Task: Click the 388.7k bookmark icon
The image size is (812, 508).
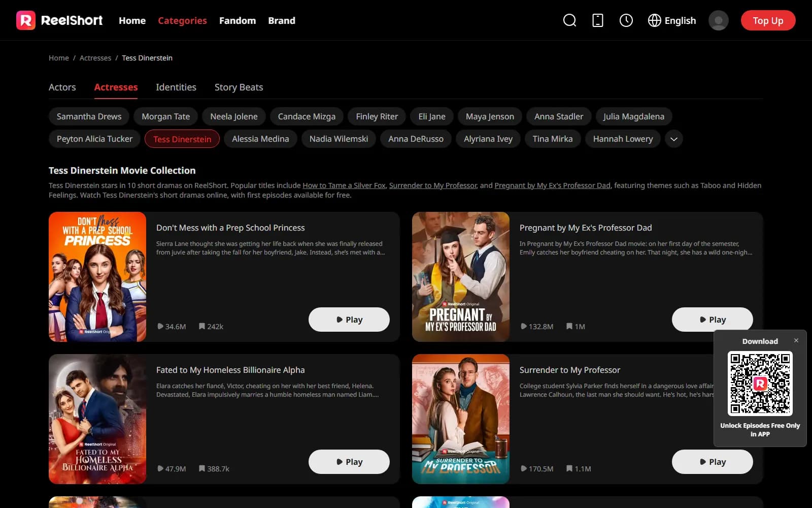Action: click(x=202, y=468)
